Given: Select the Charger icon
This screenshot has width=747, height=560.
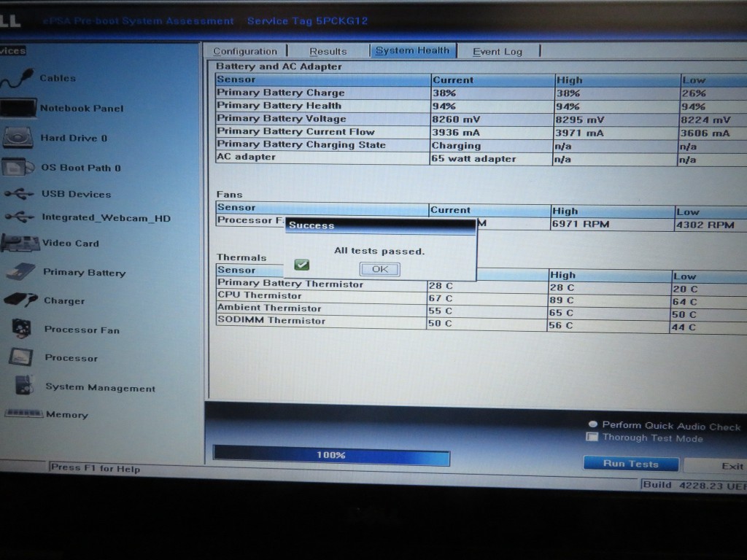Looking at the screenshot, I should (x=21, y=300).
